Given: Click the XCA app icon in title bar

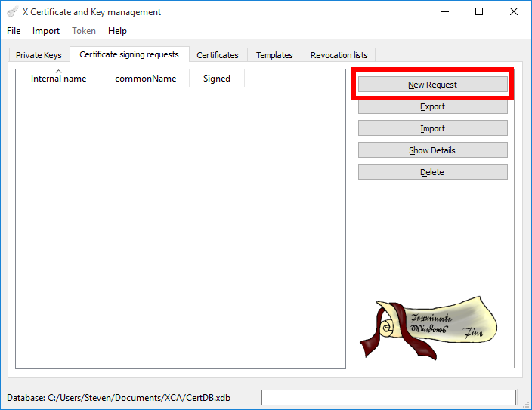Looking at the screenshot, I should [x=12, y=12].
